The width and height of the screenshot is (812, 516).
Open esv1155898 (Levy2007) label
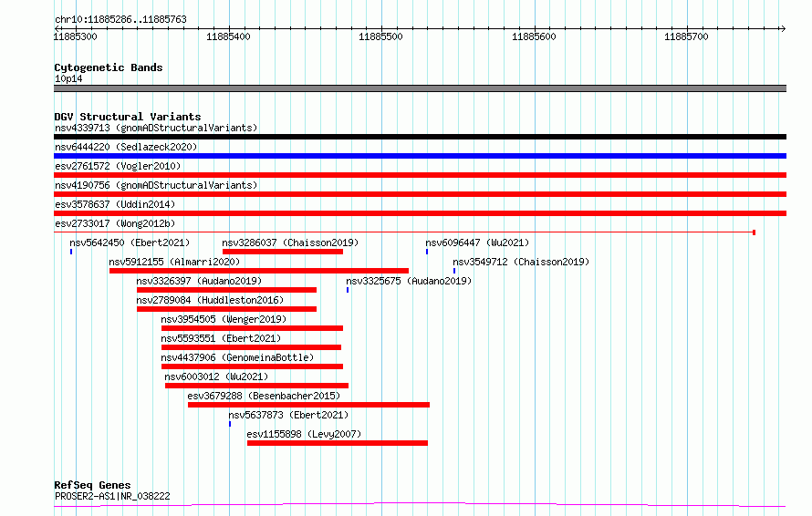(x=304, y=434)
